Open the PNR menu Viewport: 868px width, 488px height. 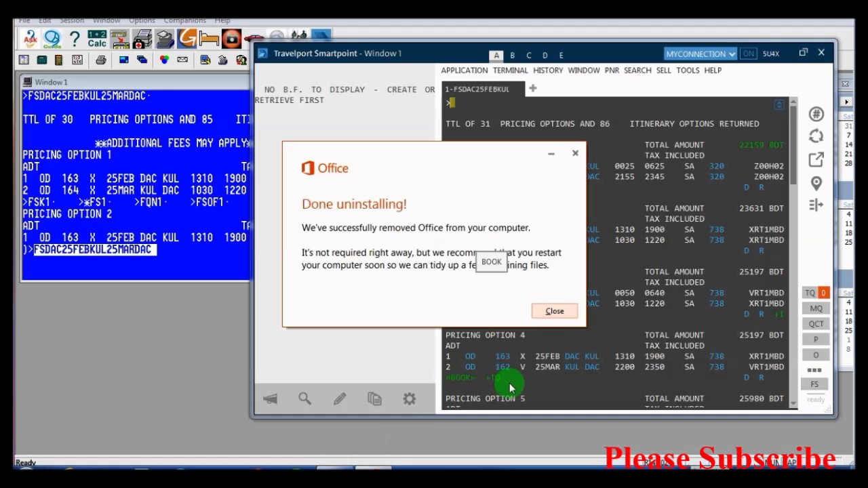pyautogui.click(x=612, y=70)
